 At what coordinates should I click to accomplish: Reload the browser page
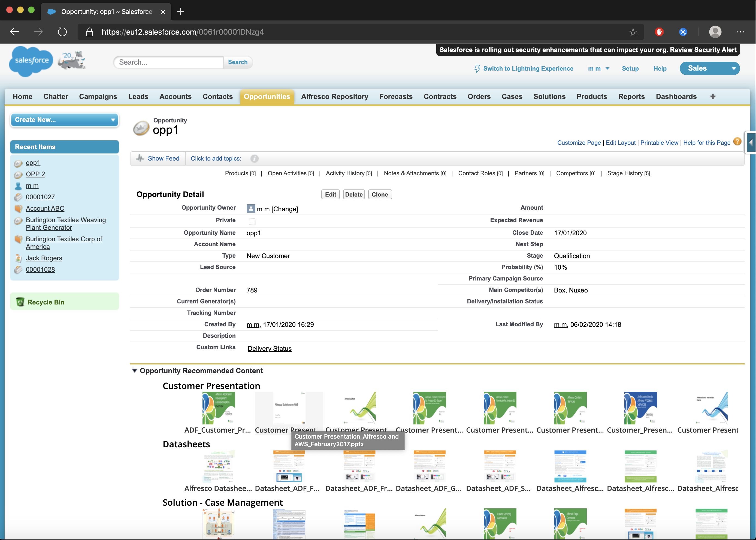pos(62,32)
